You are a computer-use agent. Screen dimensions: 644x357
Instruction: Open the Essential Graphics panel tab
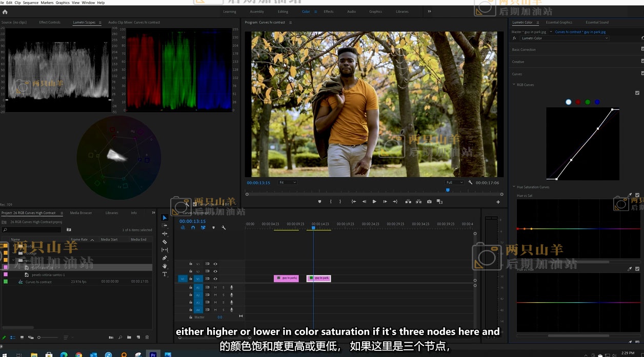click(559, 23)
